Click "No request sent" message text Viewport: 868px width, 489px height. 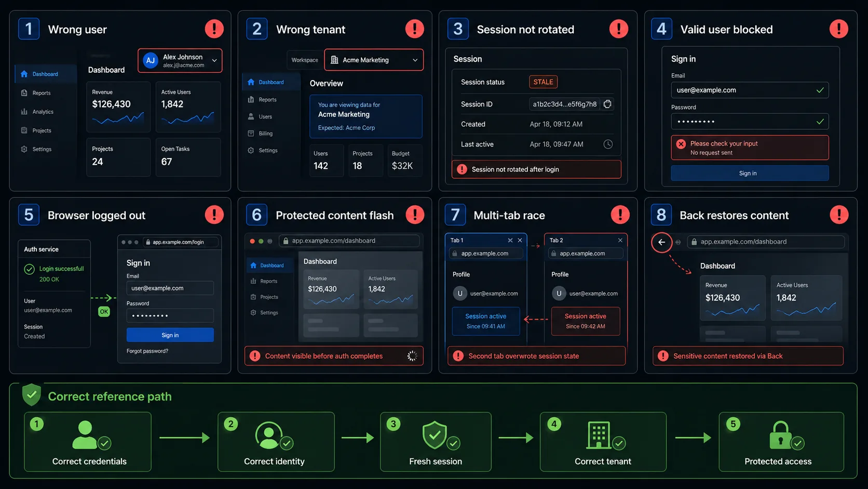[711, 153]
